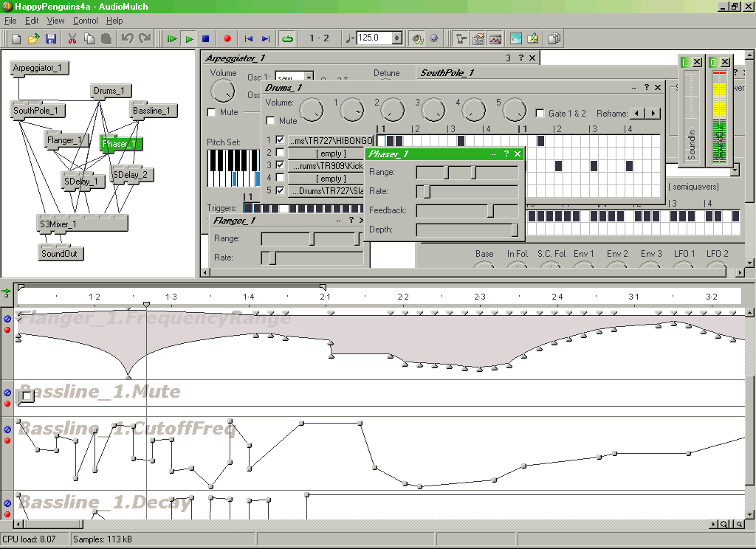Select the Cut icon in the toolbar
The height and width of the screenshot is (549, 756).
tap(72, 38)
